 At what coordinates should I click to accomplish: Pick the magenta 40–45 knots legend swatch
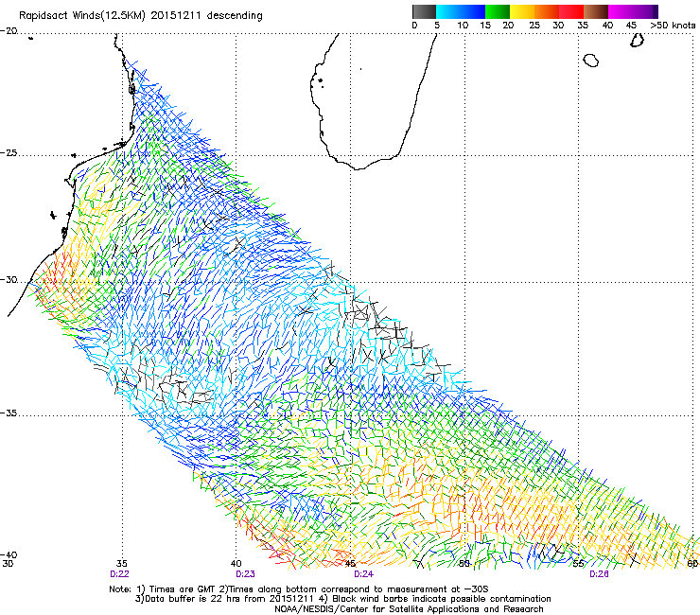[621, 11]
